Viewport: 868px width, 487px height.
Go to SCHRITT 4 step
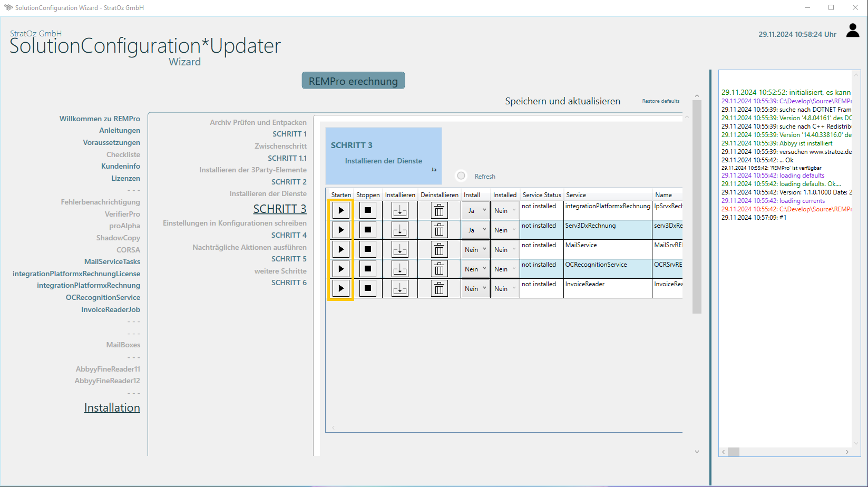click(289, 235)
